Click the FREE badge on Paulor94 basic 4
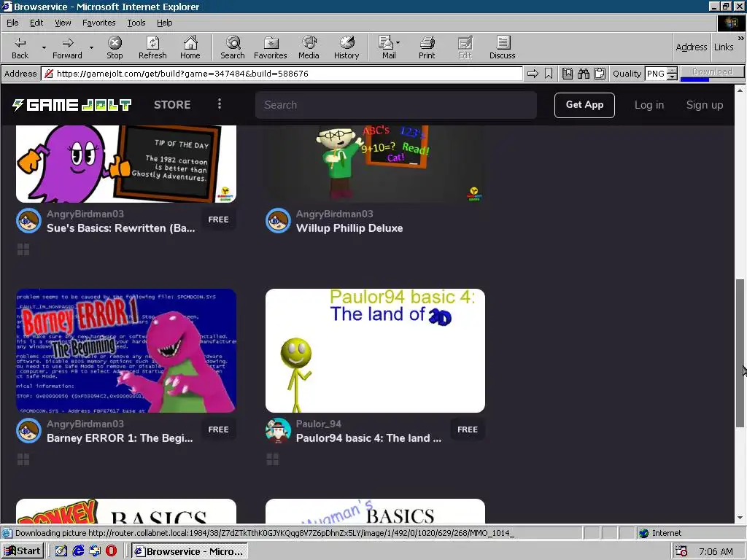This screenshot has height=560, width=747. (468, 429)
